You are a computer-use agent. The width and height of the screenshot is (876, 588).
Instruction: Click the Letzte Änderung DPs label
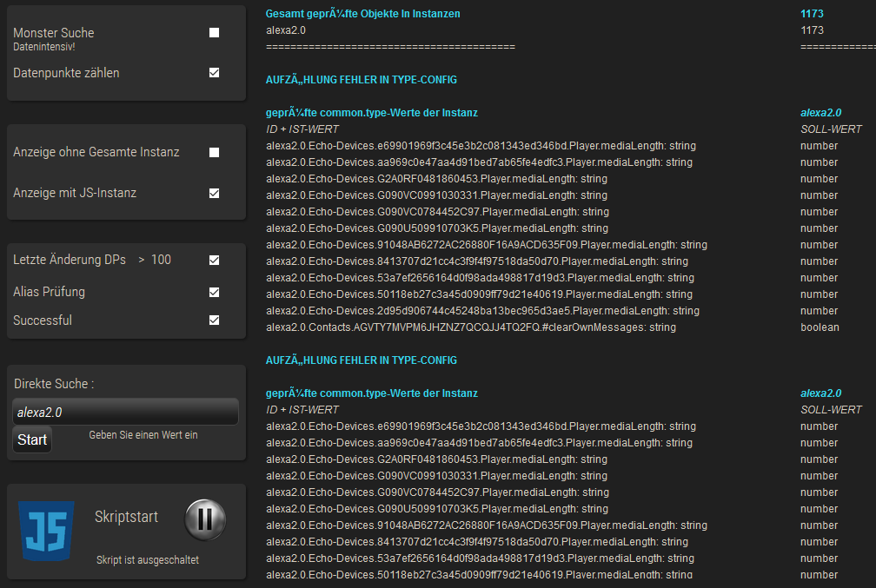(70, 260)
